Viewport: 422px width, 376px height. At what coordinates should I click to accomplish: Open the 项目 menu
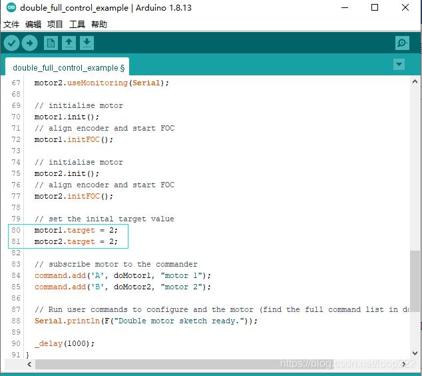coord(55,24)
